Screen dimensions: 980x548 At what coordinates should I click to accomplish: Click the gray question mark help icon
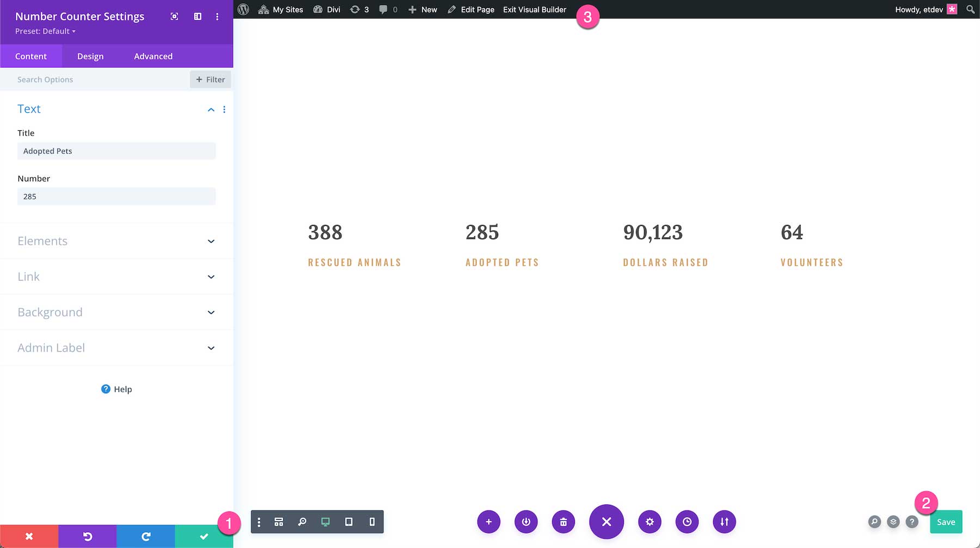pos(912,522)
